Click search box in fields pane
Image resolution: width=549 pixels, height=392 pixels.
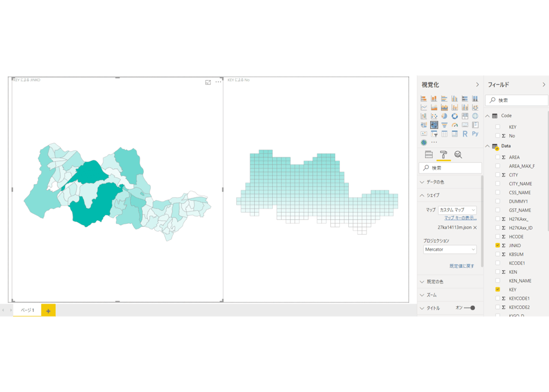[x=516, y=100]
